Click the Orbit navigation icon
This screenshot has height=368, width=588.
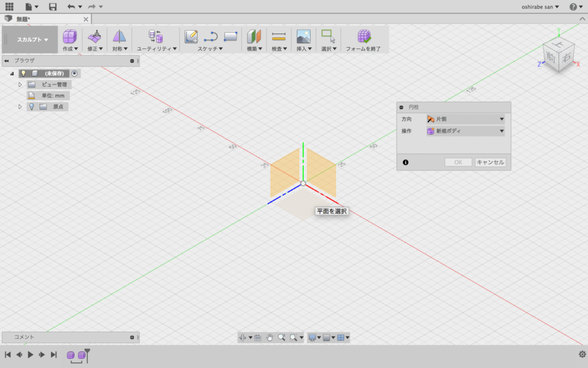click(x=243, y=338)
